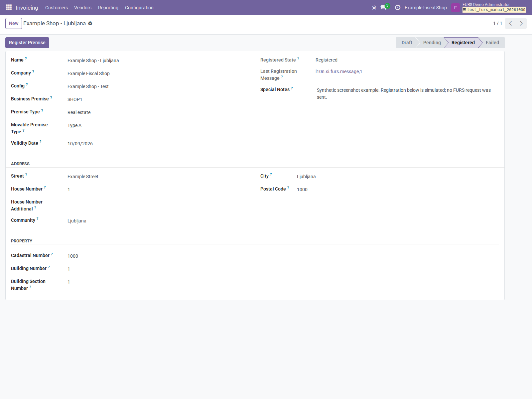Open the Company field Example Fiscal Shop
532x399 pixels.
(88, 73)
